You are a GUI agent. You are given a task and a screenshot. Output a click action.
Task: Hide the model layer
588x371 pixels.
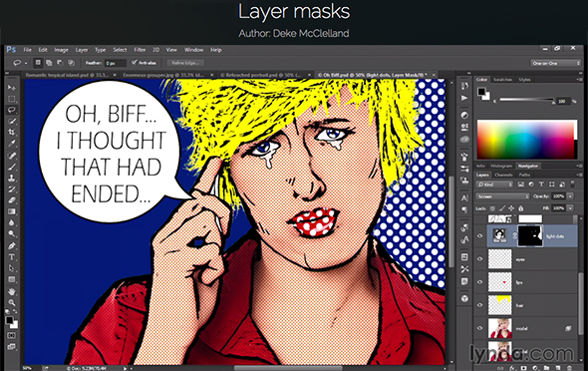click(479, 328)
